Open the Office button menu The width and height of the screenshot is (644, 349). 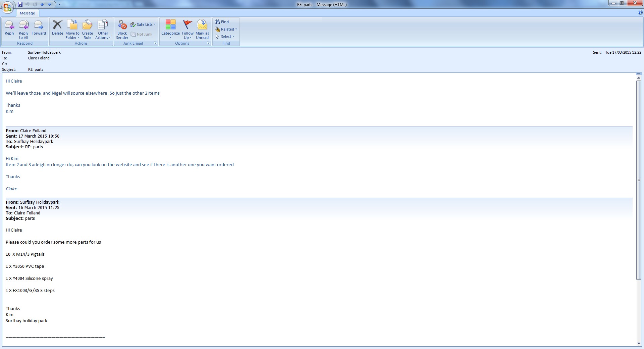pos(7,7)
